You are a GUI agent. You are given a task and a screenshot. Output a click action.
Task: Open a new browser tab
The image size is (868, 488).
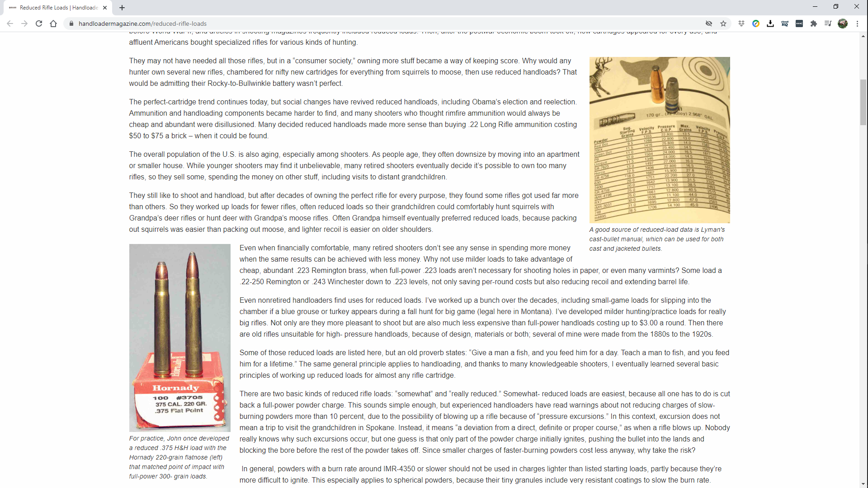point(122,8)
